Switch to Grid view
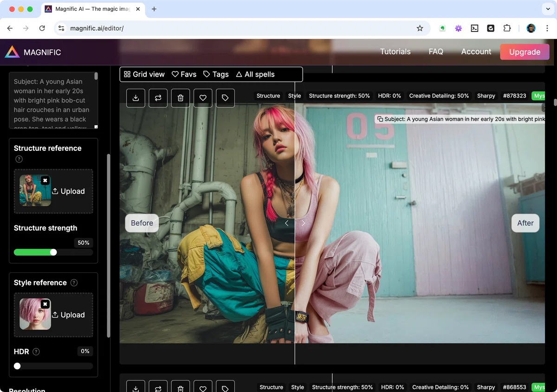This screenshot has width=557, height=392. 144,74
